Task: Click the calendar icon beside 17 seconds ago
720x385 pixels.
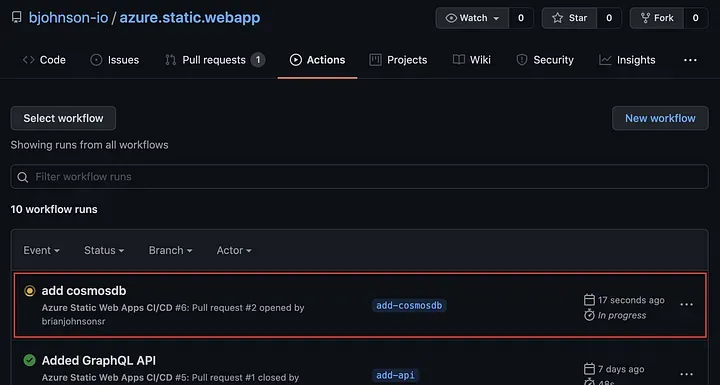Action: [589, 300]
